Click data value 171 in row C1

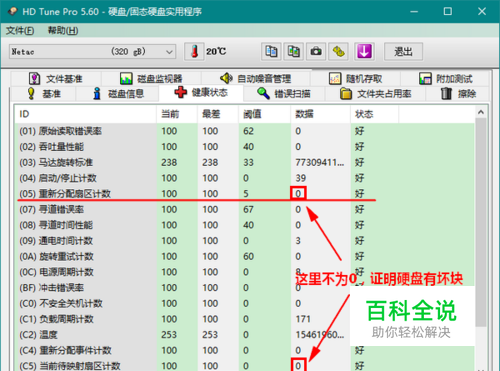coord(303,319)
